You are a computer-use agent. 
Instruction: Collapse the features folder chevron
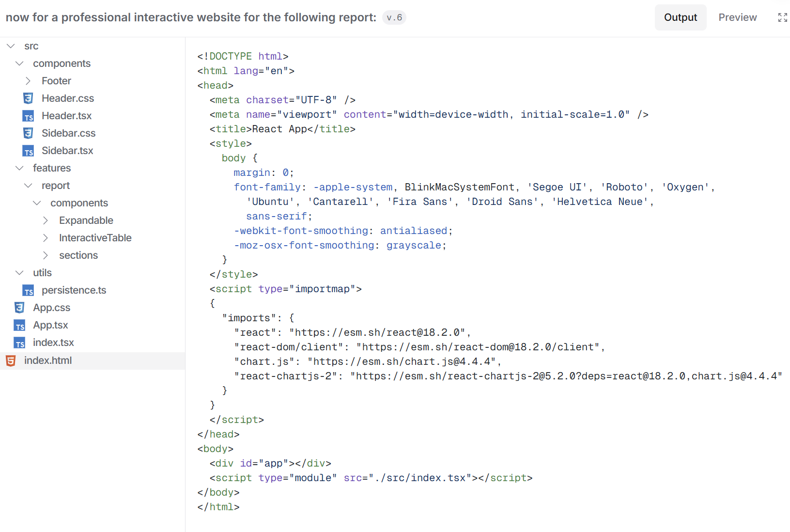click(19, 168)
